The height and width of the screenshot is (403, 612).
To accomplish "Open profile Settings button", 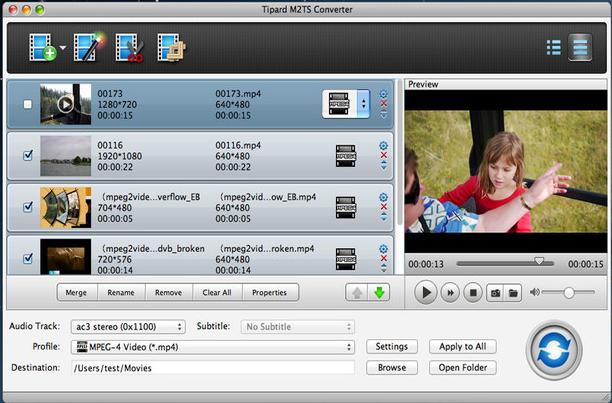I will (392, 346).
